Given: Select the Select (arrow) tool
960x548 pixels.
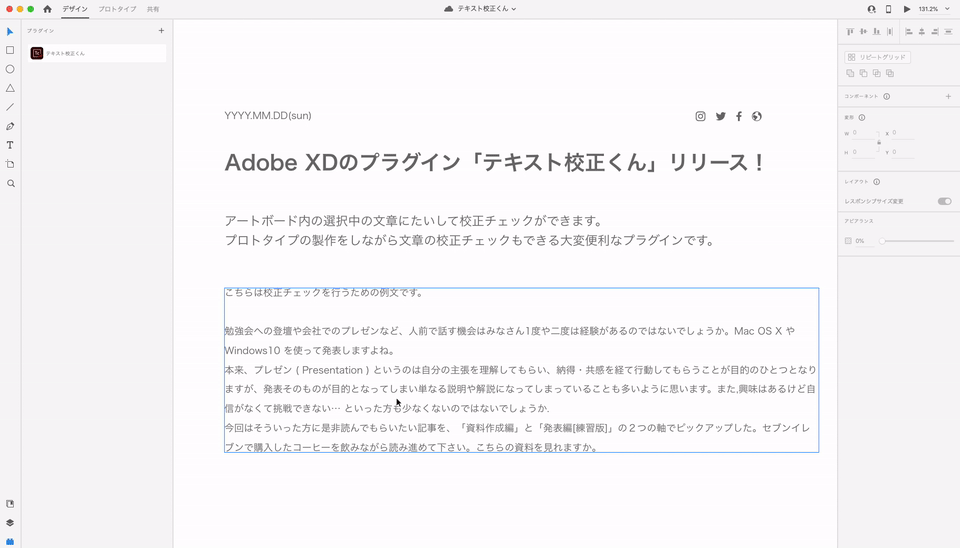Looking at the screenshot, I should click(10, 31).
